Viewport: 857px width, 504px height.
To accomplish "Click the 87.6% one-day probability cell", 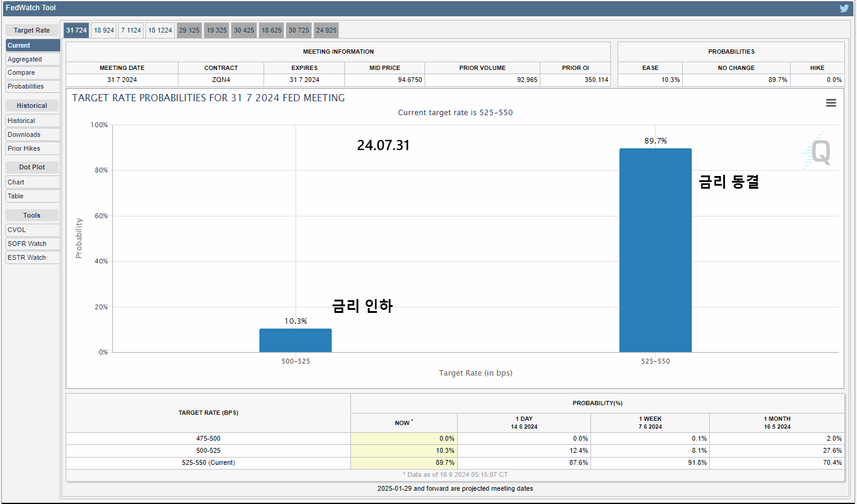I will pos(523,462).
